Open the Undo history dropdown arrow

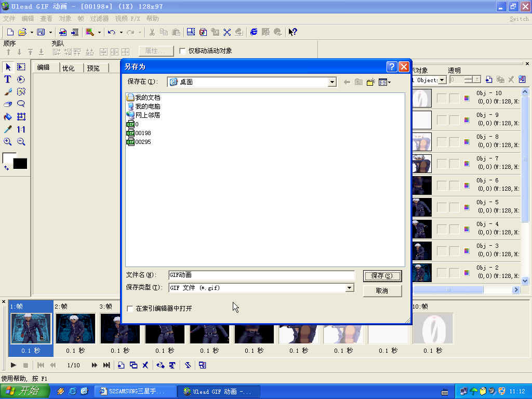(121, 32)
